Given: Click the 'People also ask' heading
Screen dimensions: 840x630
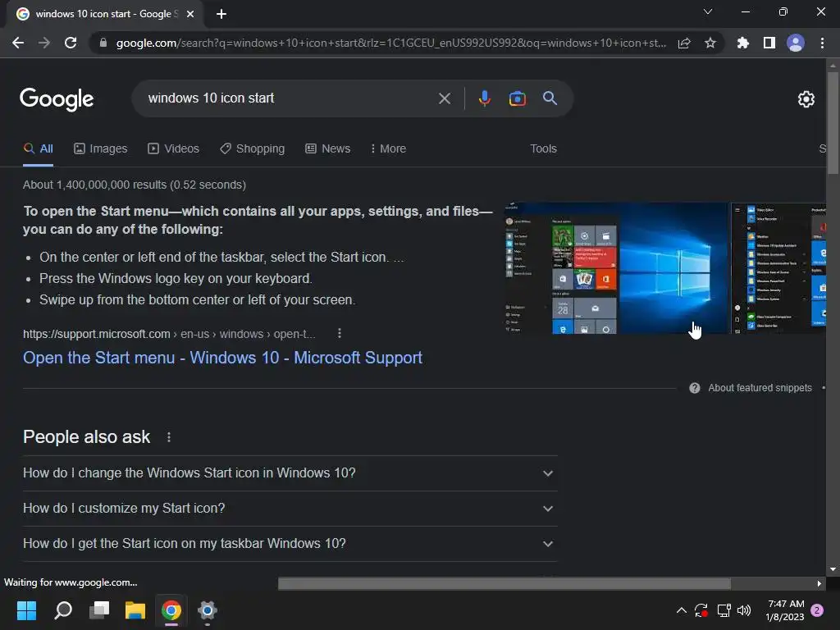Looking at the screenshot, I should pyautogui.click(x=87, y=437).
